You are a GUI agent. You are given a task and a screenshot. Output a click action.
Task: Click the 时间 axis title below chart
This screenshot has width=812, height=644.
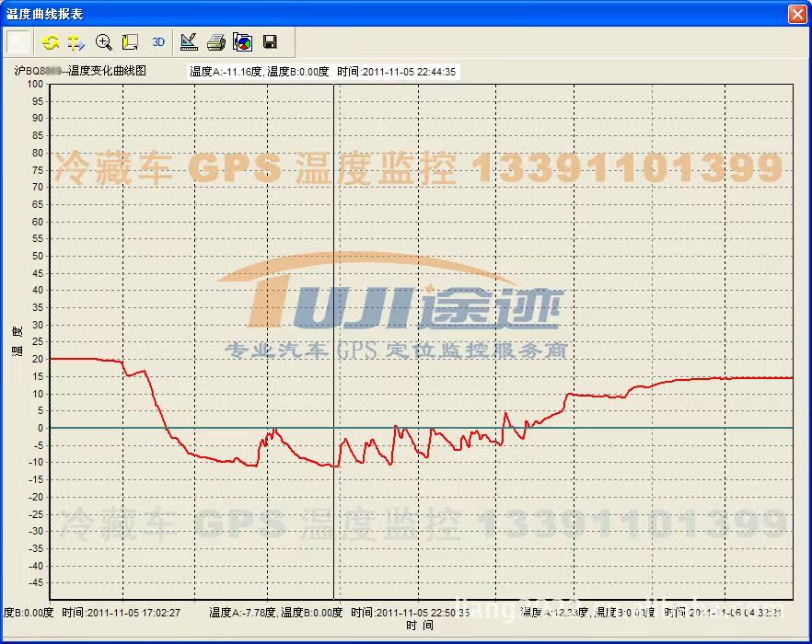pos(420,626)
